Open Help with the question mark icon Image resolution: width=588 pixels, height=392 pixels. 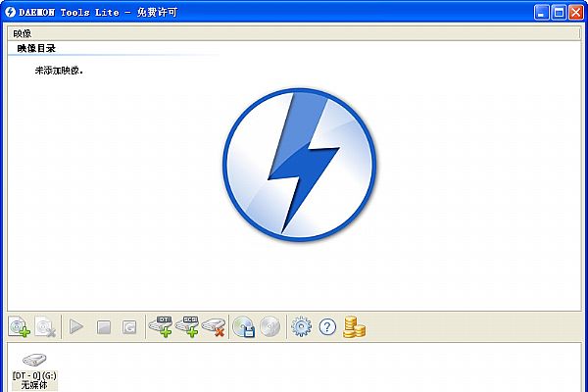pos(327,327)
